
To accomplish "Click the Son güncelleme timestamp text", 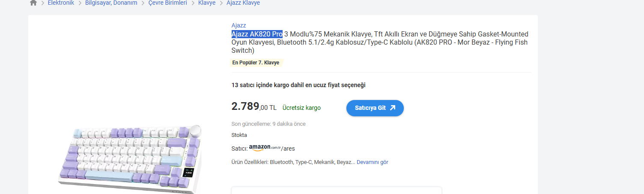I will (x=268, y=124).
